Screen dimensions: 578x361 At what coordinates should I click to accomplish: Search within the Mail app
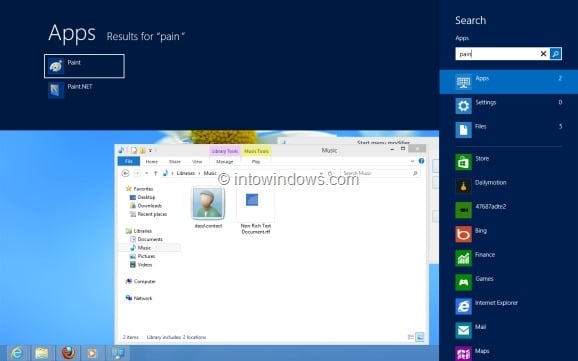(x=509, y=330)
